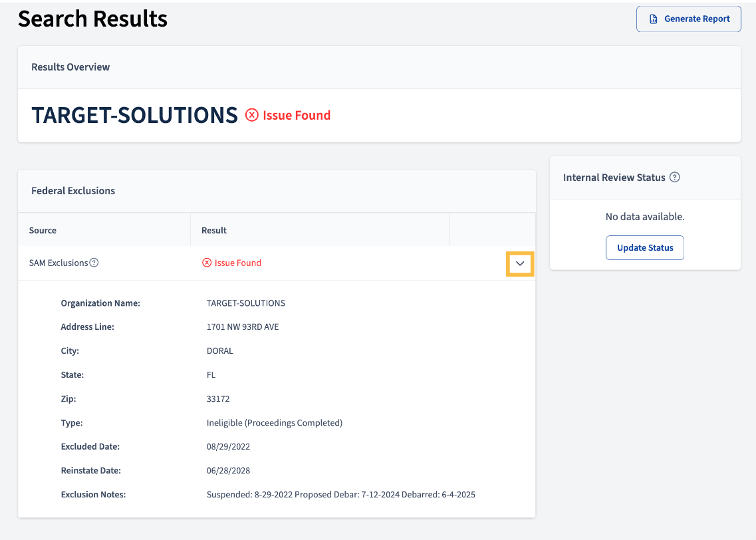Click the Internal Review Status title

pos(614,178)
